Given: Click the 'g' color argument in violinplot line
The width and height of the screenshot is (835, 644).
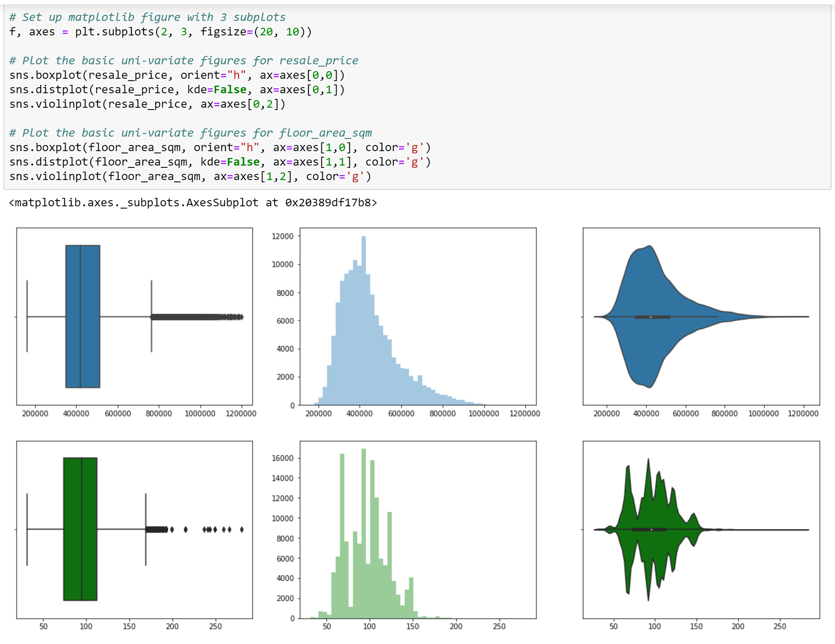Looking at the screenshot, I should click(356, 176).
